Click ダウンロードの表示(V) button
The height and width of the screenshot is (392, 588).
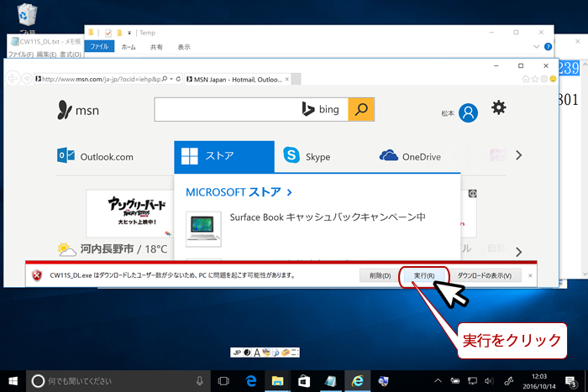(484, 275)
